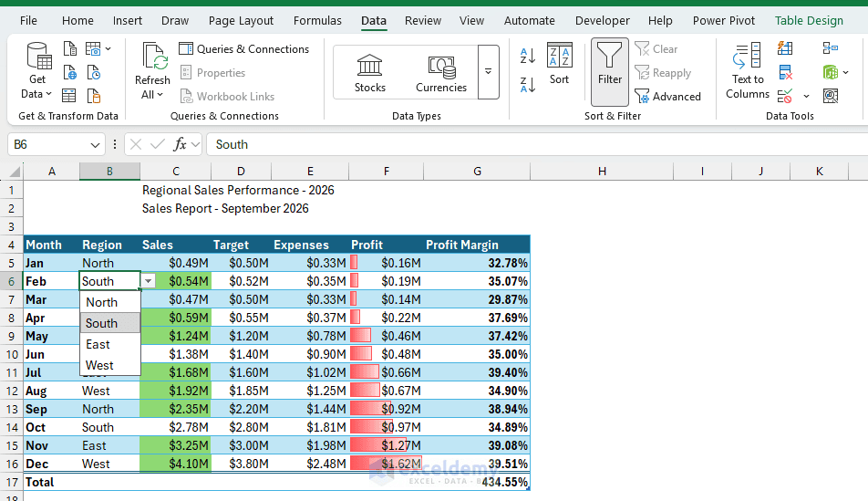Choose West from the validation list
This screenshot has width=868, height=501.
(x=110, y=365)
